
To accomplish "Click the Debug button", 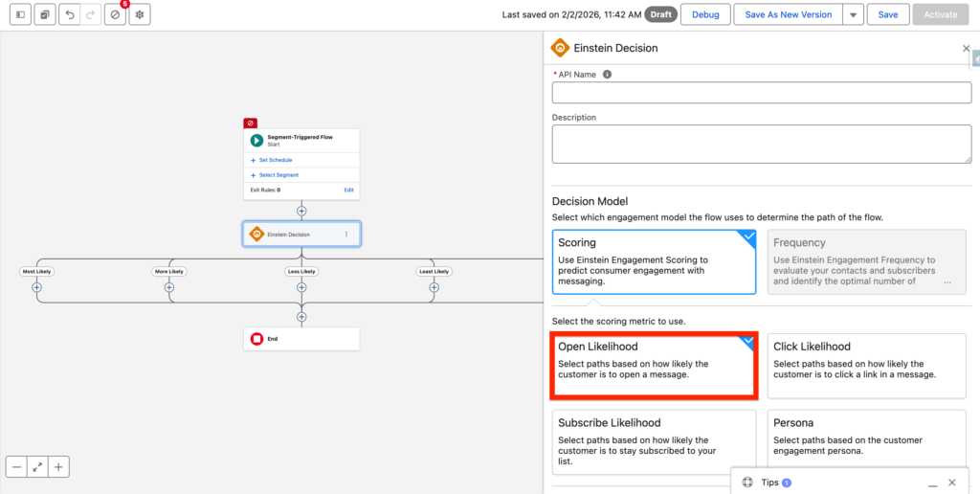I will point(705,15).
